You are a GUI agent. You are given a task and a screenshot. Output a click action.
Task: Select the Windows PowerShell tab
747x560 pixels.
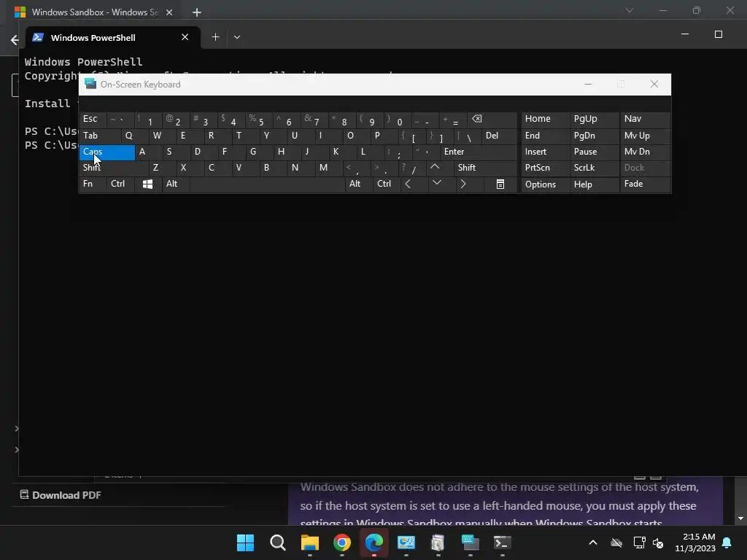(112, 38)
